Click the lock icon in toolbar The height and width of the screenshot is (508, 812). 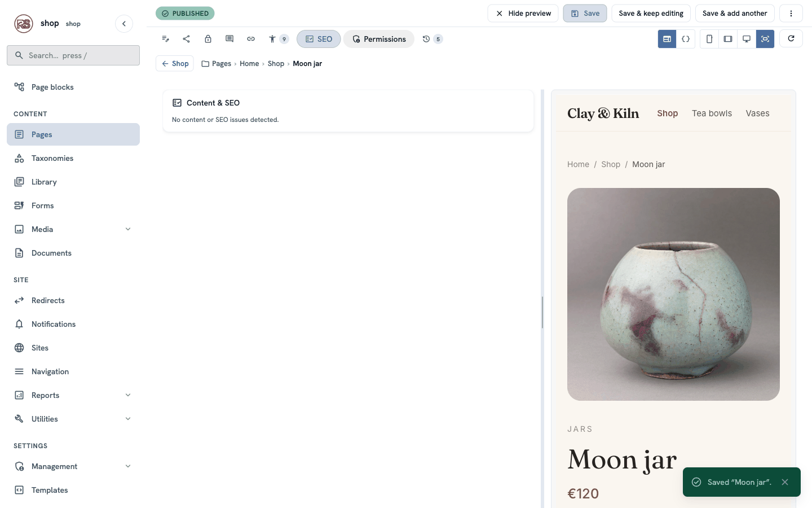208,39
